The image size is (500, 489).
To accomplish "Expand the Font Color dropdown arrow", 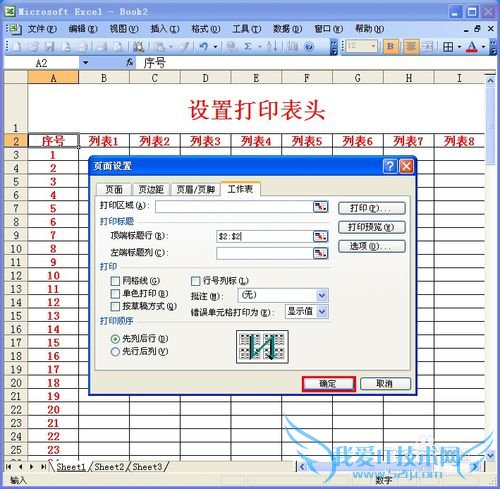I will (483, 47).
